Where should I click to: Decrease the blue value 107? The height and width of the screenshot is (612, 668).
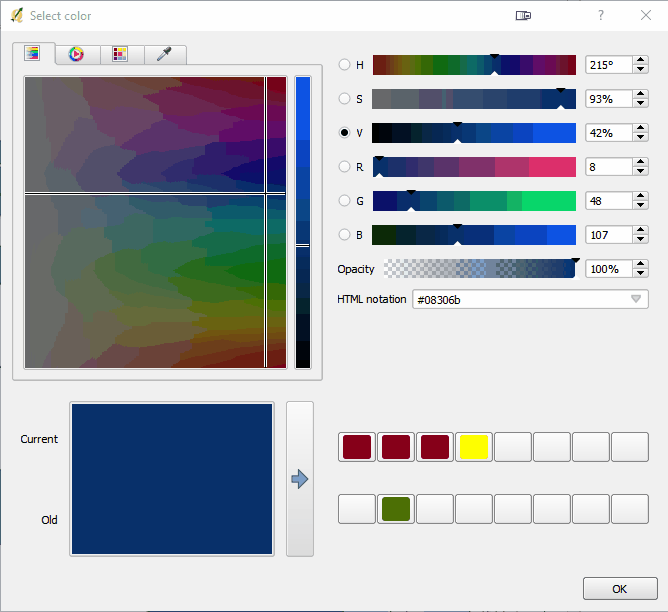[x=640, y=239]
